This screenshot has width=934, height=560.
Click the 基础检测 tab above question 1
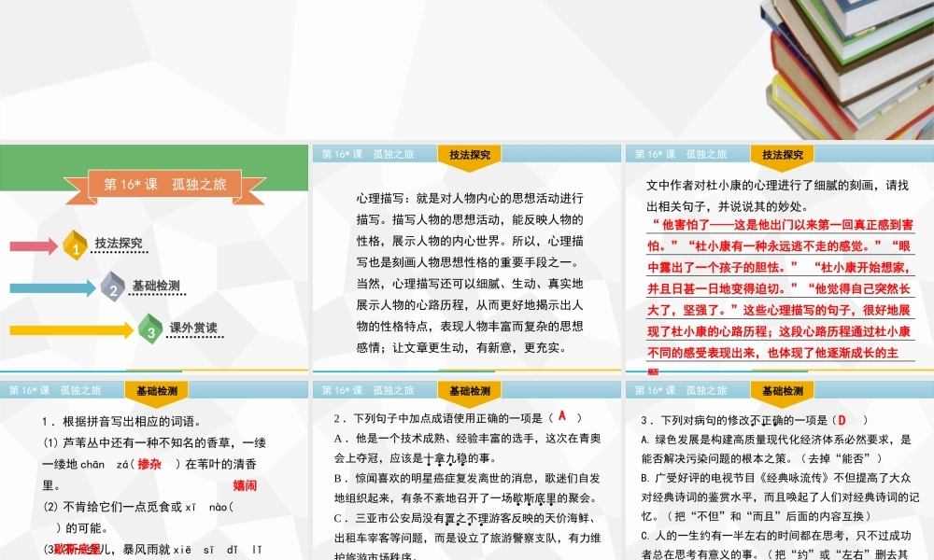(157, 392)
